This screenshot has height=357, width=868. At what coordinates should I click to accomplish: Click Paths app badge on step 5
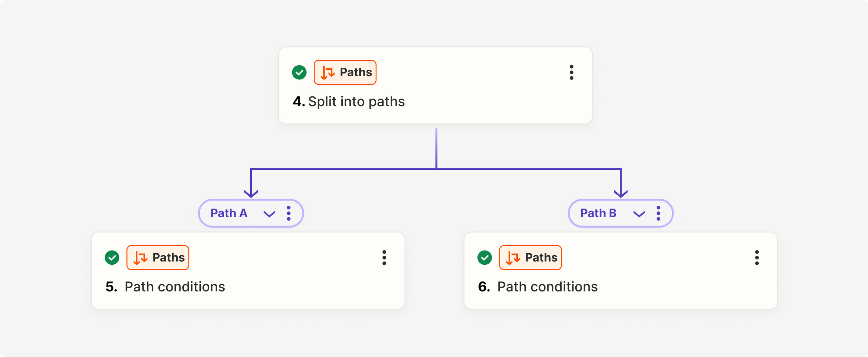coord(158,258)
